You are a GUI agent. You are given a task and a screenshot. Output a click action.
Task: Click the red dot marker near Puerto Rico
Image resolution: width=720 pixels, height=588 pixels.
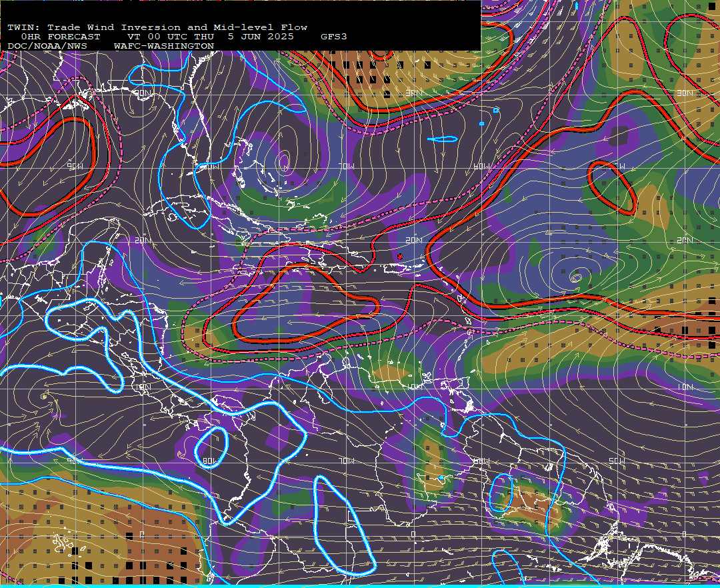pyautogui.click(x=400, y=257)
